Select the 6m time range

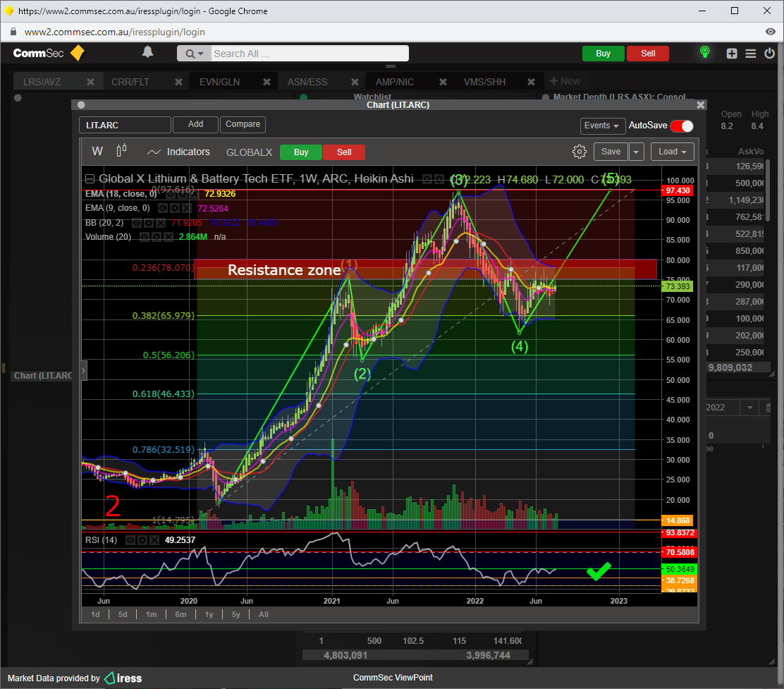pos(180,614)
